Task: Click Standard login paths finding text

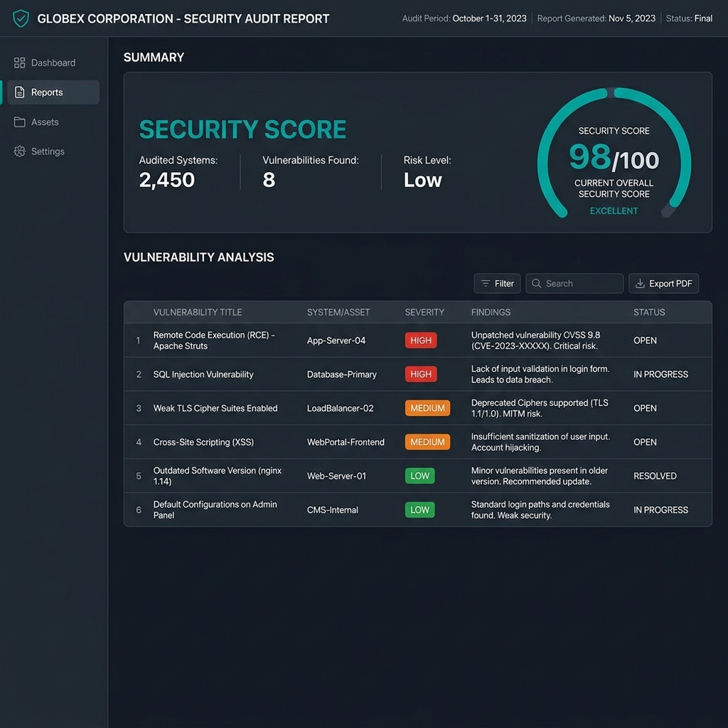Action: (540, 510)
